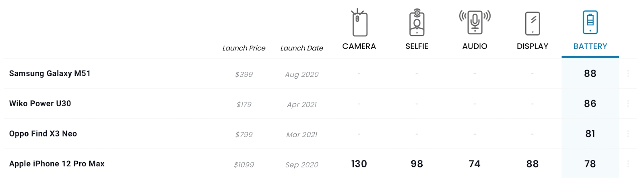
Task: Open the three-dot menu for Samsung Galaxy M51
Action: 628,73
